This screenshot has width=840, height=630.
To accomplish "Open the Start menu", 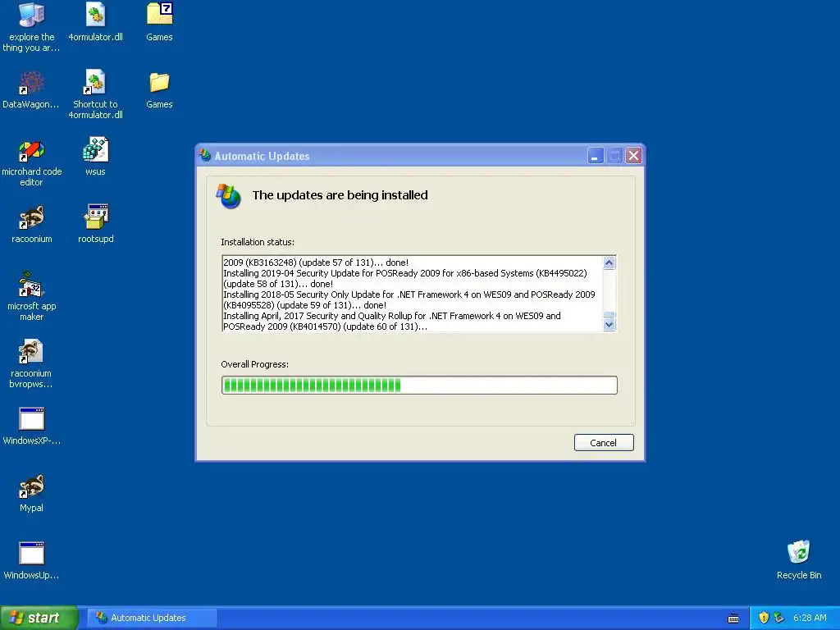I will pyautogui.click(x=39, y=618).
